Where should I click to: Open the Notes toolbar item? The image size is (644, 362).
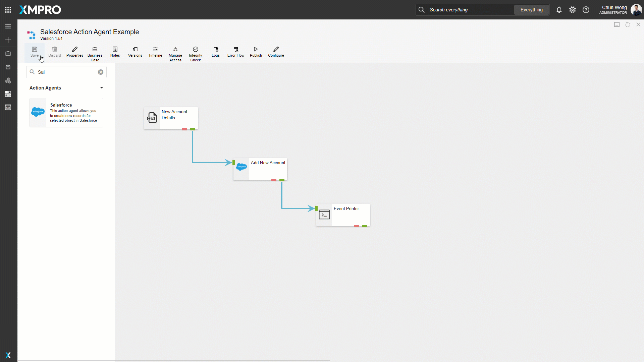pos(115,52)
